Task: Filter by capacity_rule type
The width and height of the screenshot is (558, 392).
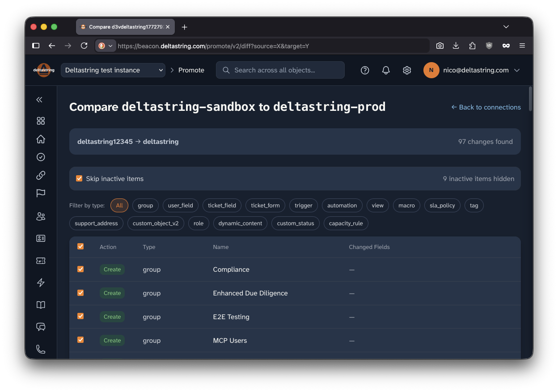Action: pyautogui.click(x=346, y=223)
